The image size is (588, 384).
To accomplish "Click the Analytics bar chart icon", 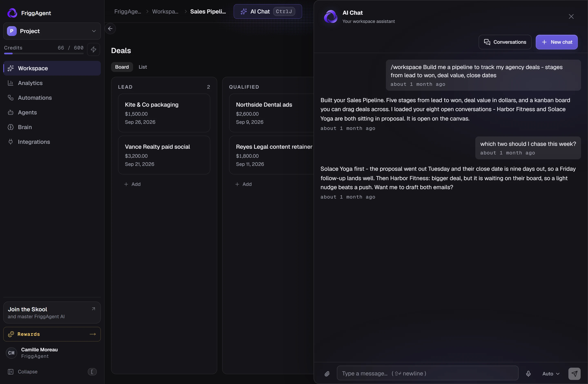I will pyautogui.click(x=10, y=83).
